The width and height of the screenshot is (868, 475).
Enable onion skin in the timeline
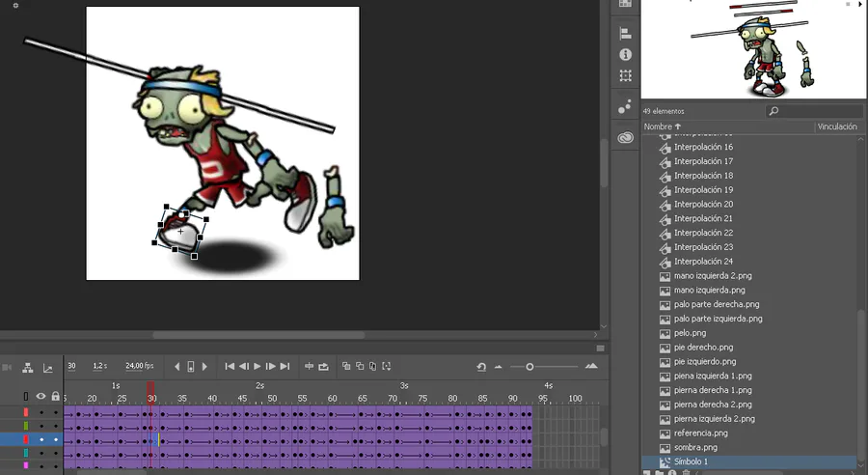coord(346,366)
